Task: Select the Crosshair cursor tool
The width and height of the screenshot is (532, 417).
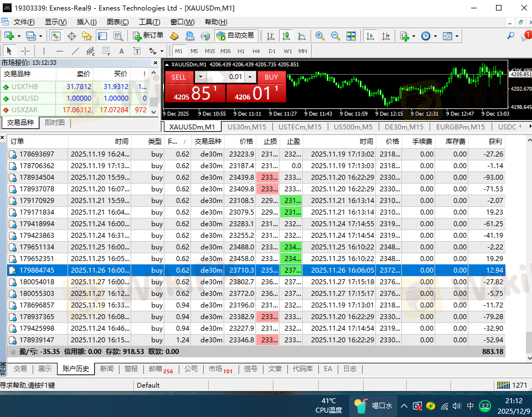Action: [25, 51]
